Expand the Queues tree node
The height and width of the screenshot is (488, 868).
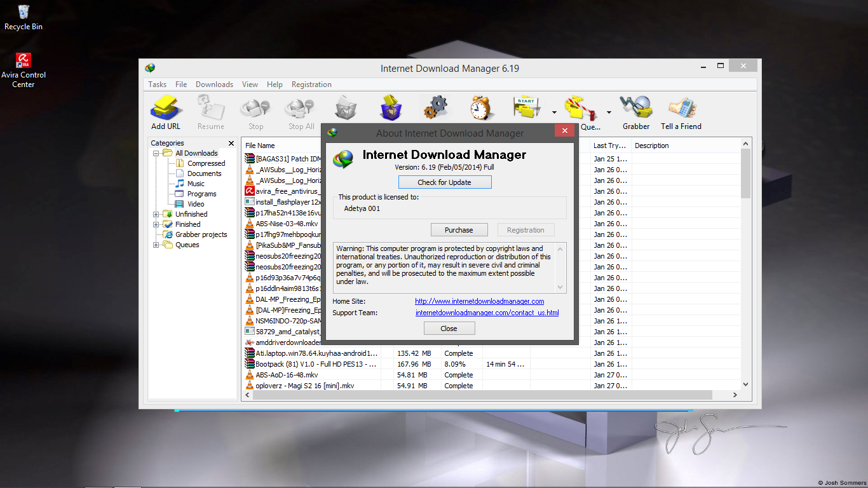pos(156,245)
